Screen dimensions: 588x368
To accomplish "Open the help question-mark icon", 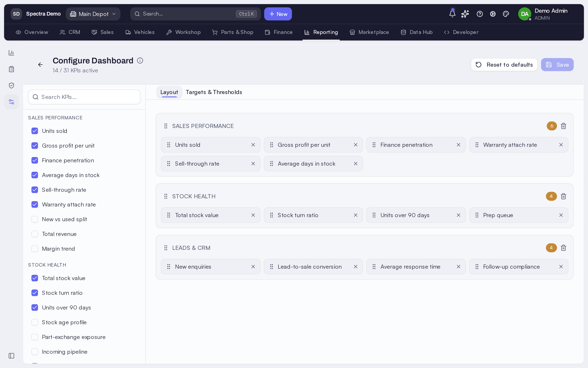I will [x=480, y=14].
